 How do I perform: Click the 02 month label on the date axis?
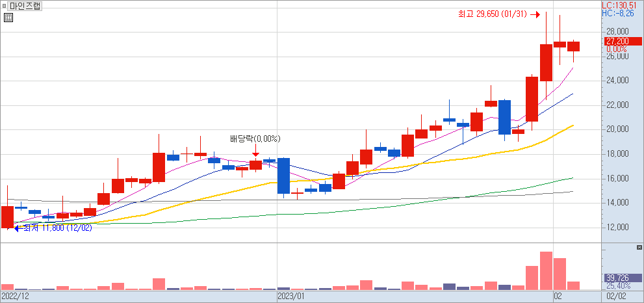point(558,296)
